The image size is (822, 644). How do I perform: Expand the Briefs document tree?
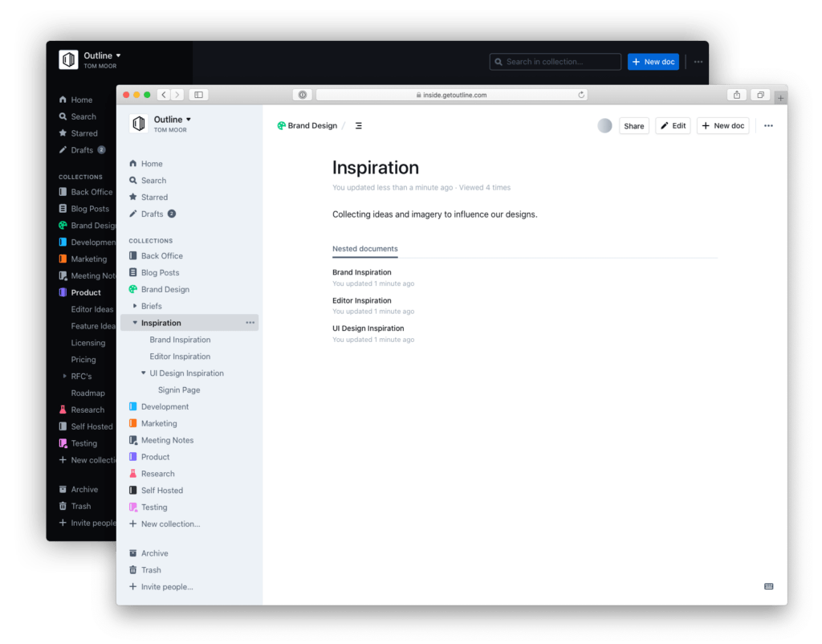tap(135, 306)
